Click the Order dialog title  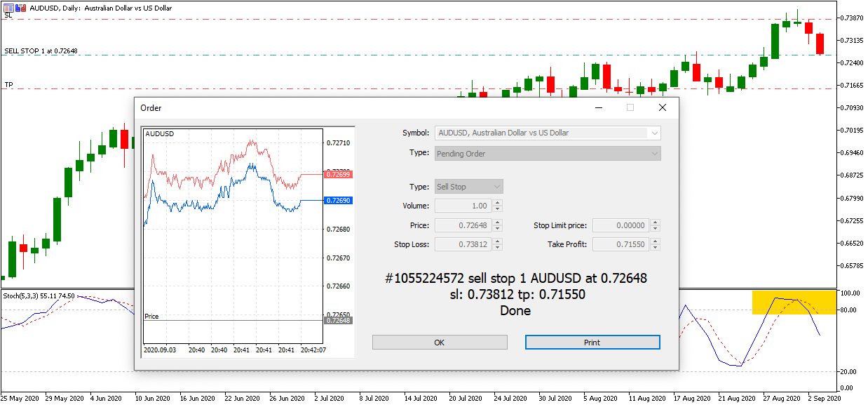point(151,108)
